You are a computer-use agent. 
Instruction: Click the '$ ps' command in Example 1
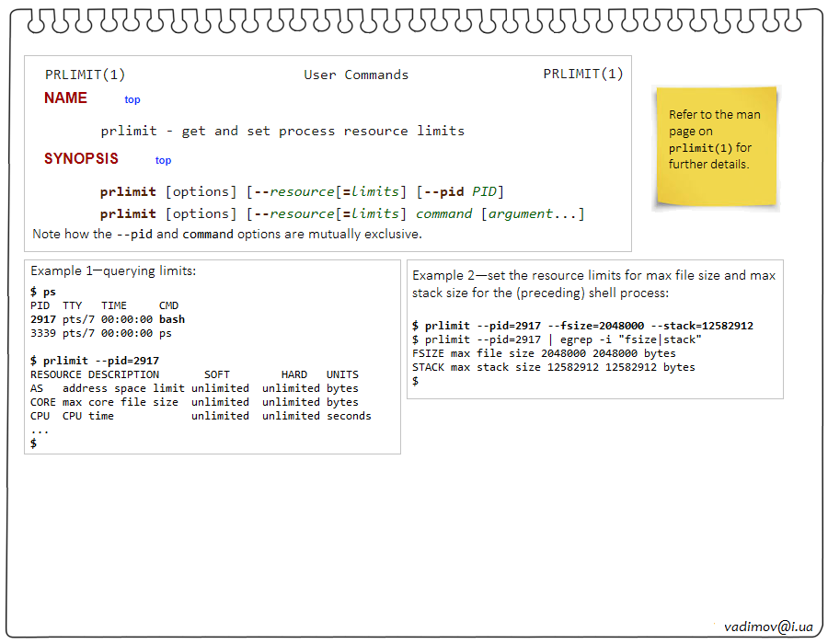(x=43, y=292)
